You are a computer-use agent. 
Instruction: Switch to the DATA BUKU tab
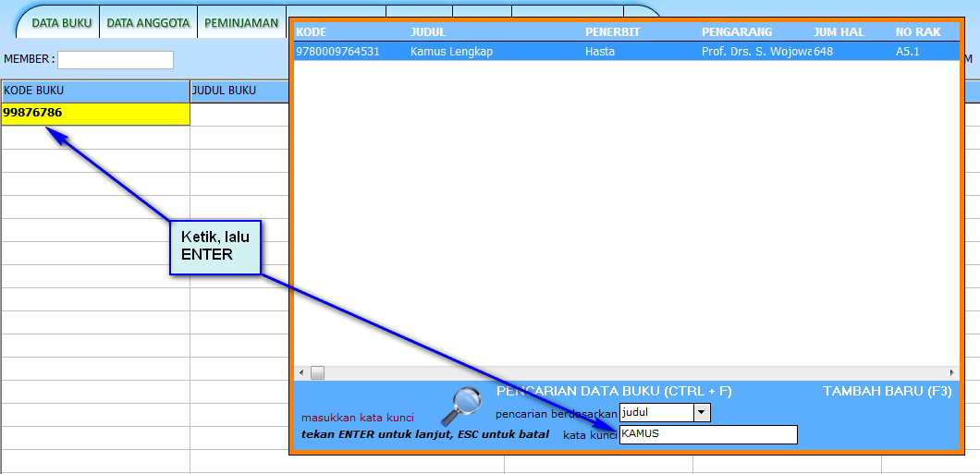coord(61,23)
